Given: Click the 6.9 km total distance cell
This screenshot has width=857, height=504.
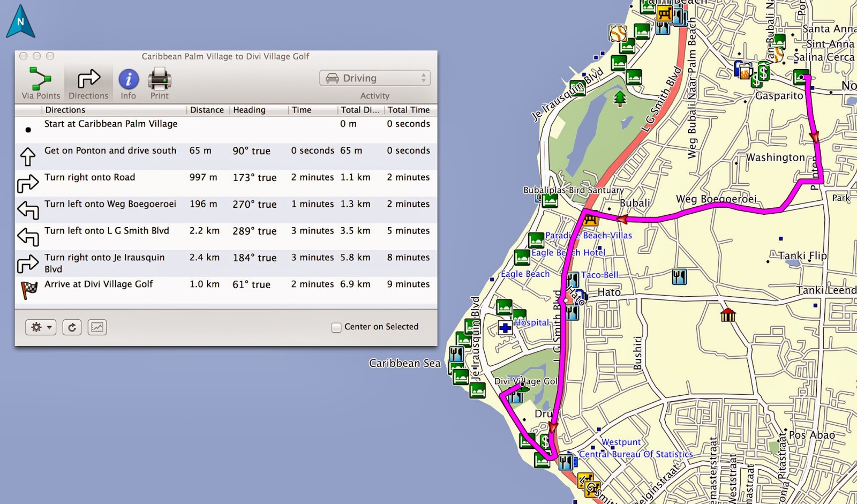Looking at the screenshot, I should click(355, 284).
